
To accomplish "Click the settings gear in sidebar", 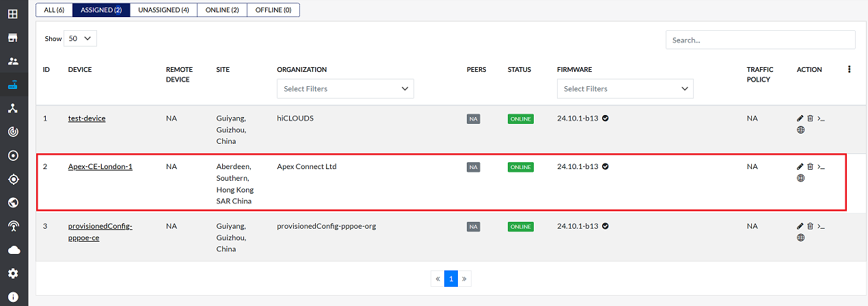I will click(x=13, y=273).
